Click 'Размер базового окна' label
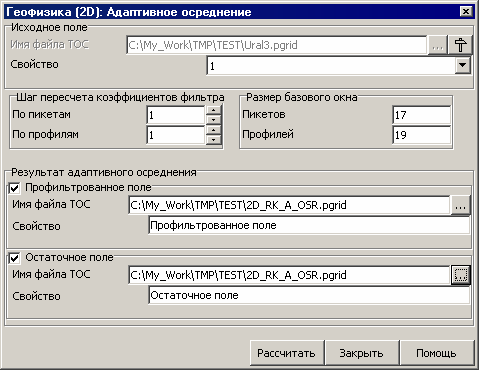Viewport: 479px width, 370px height. pos(302,97)
